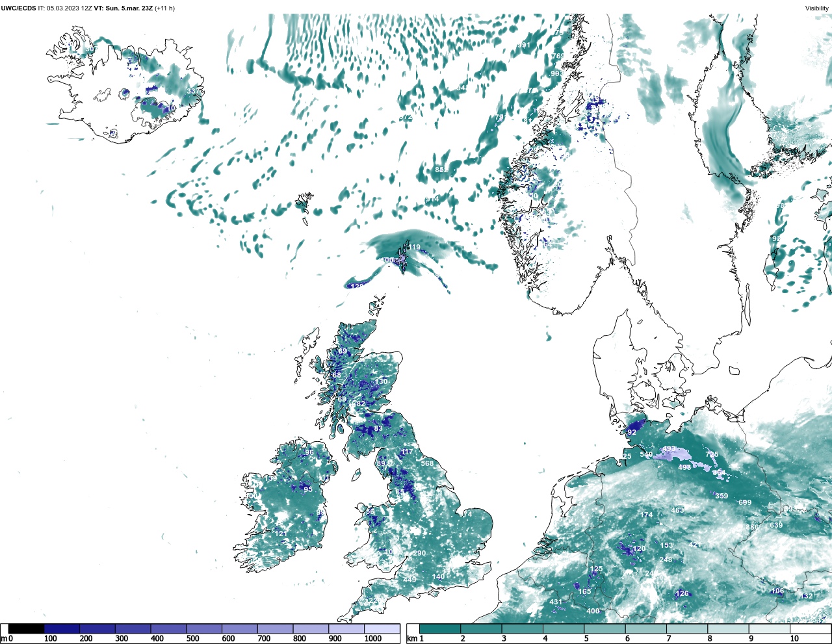Click the '568' value on England's east coast

tap(427, 463)
